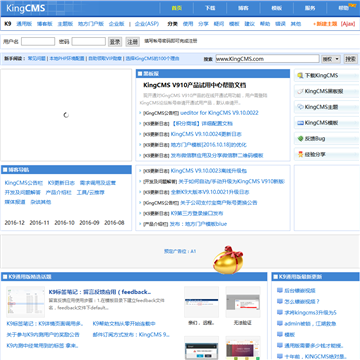Click the green 反馈Bug icon
Image resolution: width=360 pixels, height=360 pixels.
click(300, 139)
